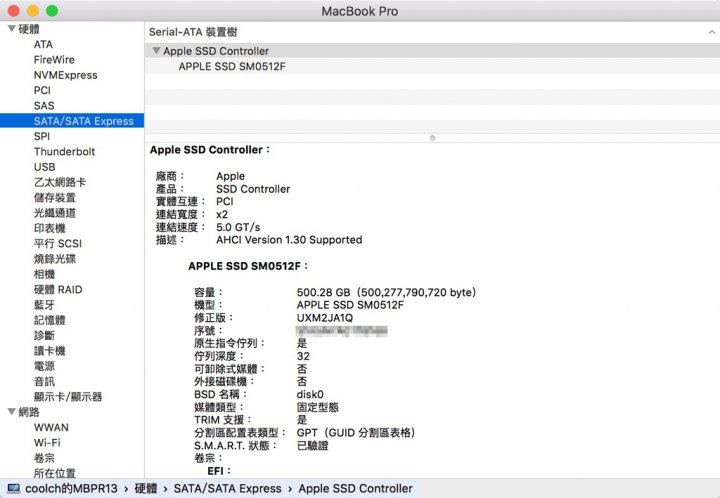Open the NVMExpress sidebar item

[66, 75]
